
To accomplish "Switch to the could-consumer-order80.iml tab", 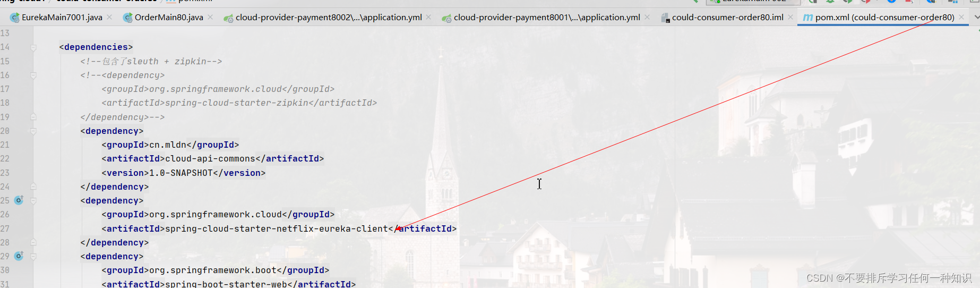I will [727, 18].
